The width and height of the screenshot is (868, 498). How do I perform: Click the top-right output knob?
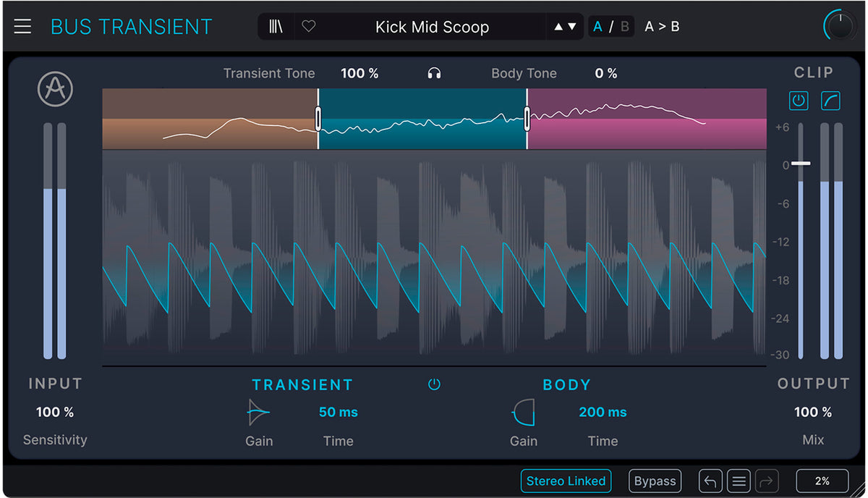pos(840,26)
